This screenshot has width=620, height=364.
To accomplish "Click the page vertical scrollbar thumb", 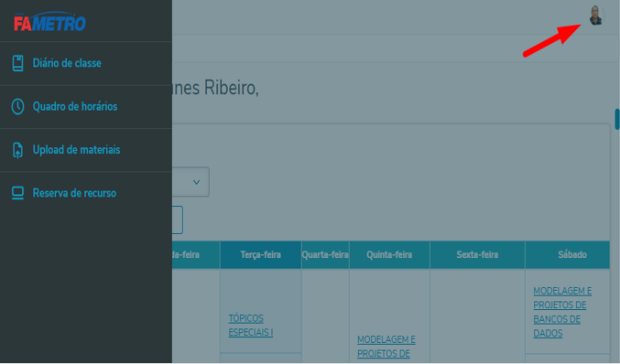I will point(617,119).
